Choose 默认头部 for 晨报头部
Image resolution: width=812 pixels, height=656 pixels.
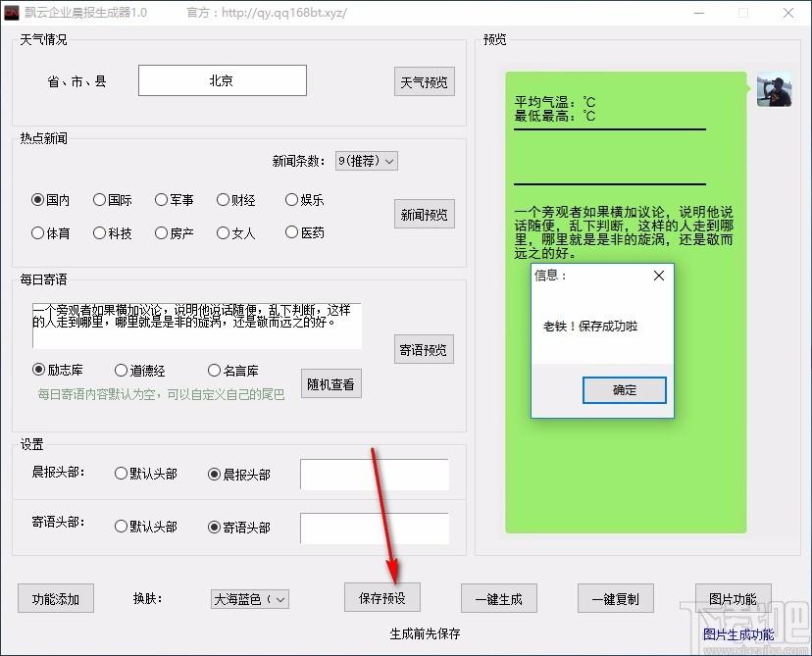[146, 474]
